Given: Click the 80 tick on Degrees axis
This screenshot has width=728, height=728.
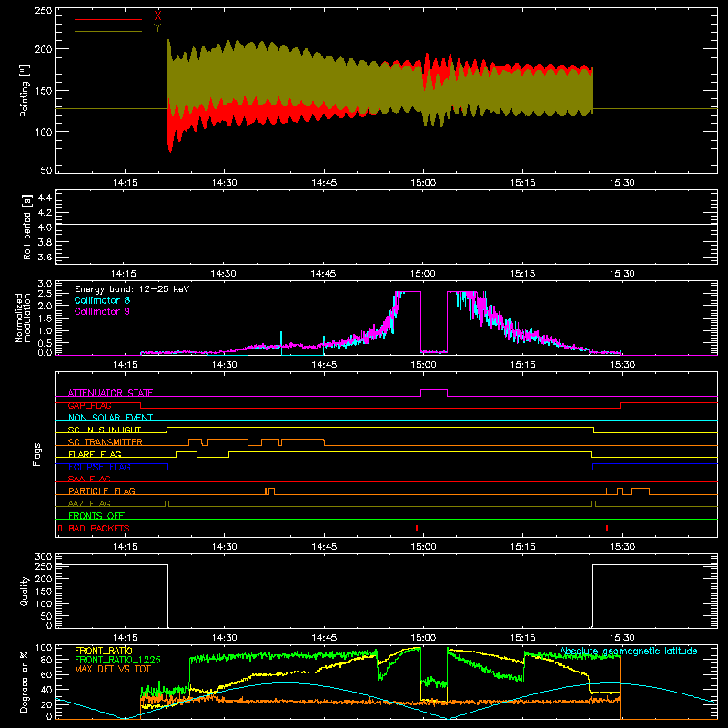Looking at the screenshot, I should pyautogui.click(x=46, y=660).
